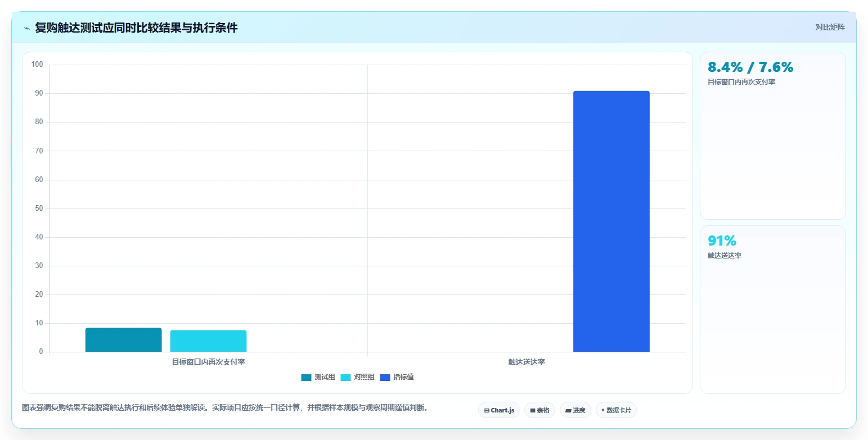Click the 对照组 cyan legend swatch
868x440 pixels.
pyautogui.click(x=345, y=378)
